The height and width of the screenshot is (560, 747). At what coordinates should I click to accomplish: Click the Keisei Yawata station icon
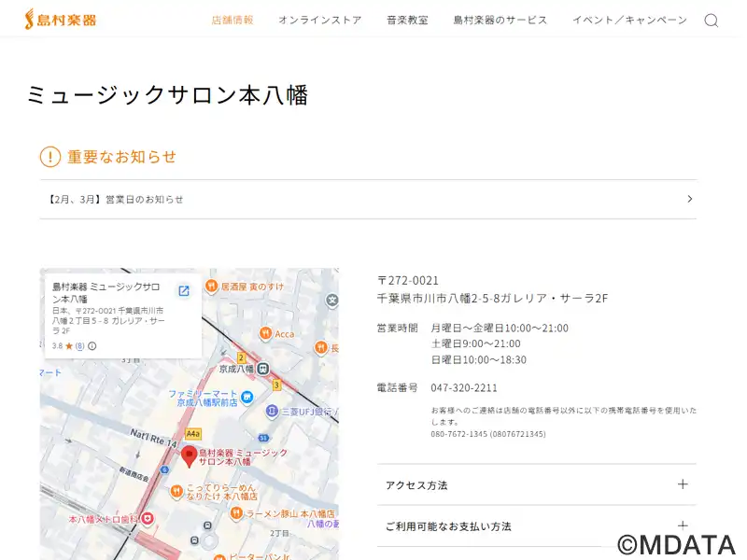pos(264,368)
